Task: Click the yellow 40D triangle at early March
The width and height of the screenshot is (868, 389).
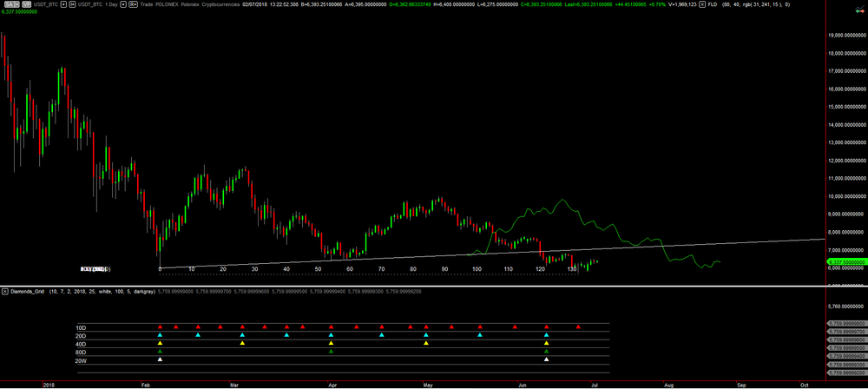Action: tap(242, 343)
